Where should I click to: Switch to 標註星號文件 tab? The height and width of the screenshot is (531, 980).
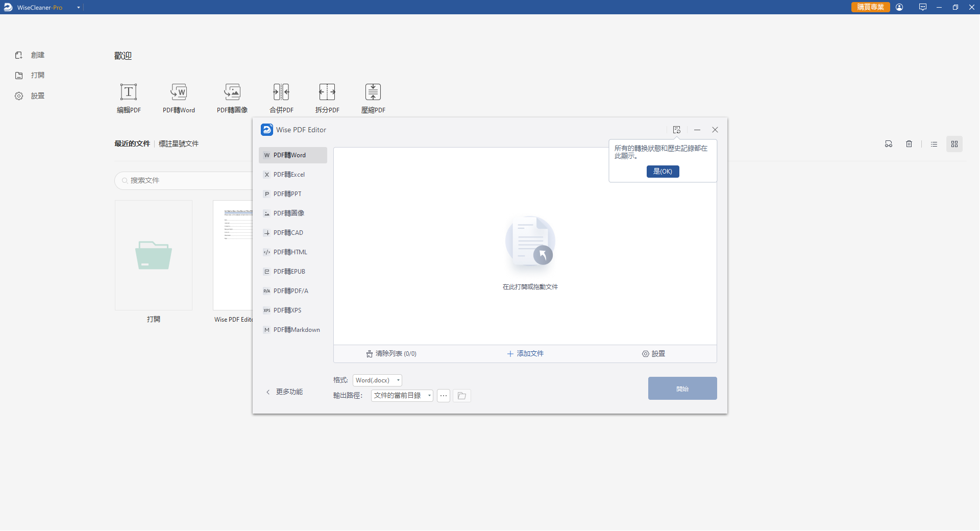click(x=179, y=144)
